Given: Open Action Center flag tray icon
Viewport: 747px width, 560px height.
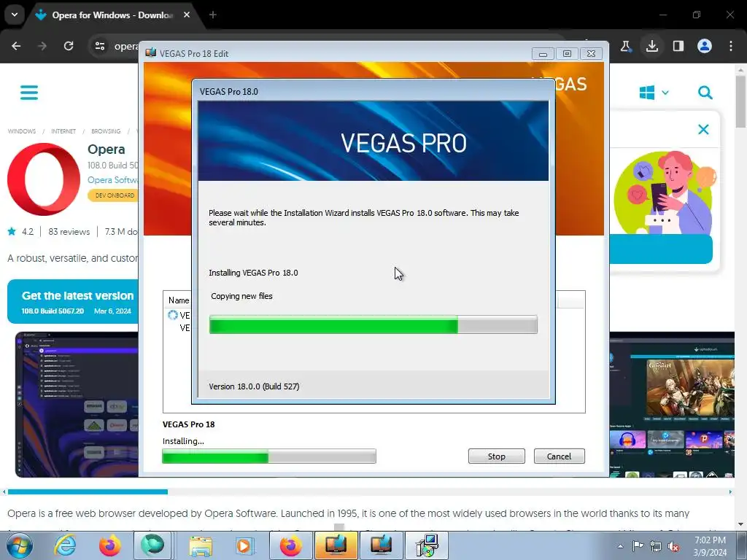Looking at the screenshot, I should [x=638, y=546].
